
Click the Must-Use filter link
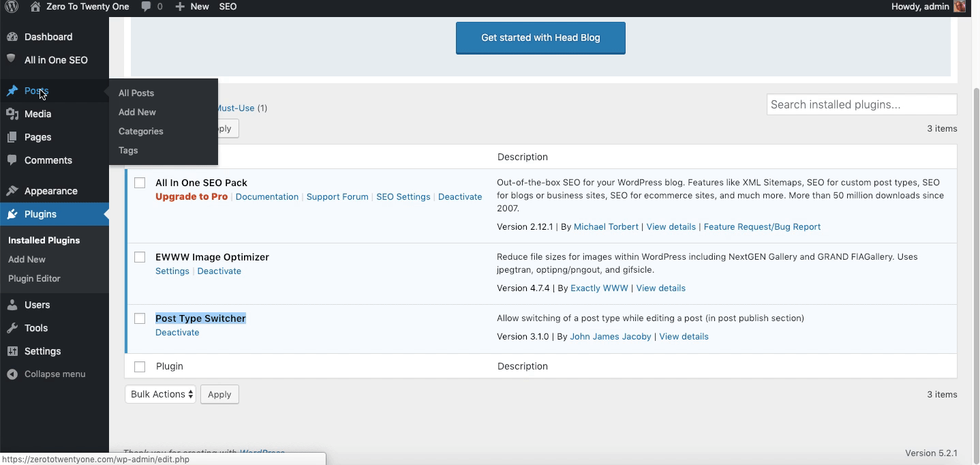[x=236, y=108]
